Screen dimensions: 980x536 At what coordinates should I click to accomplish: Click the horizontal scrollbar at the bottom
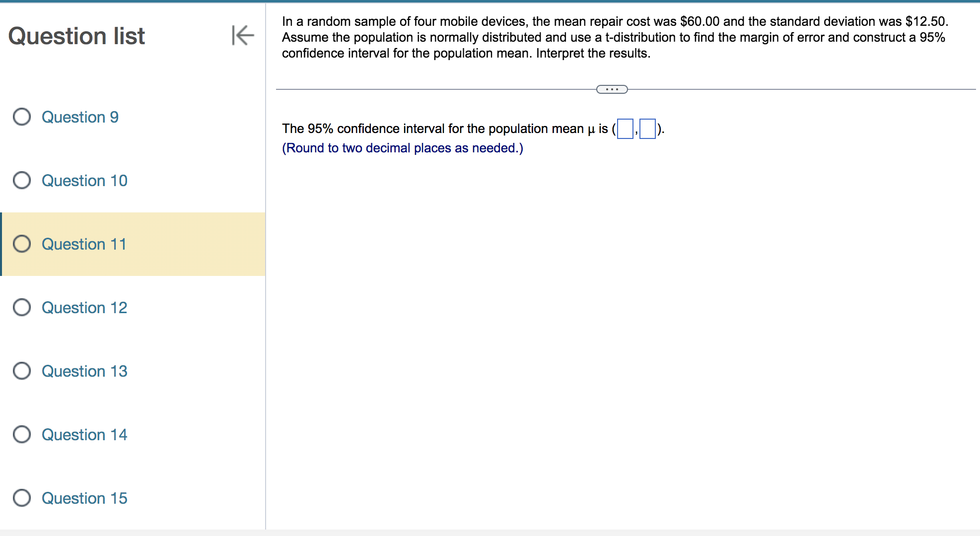pos(490,533)
